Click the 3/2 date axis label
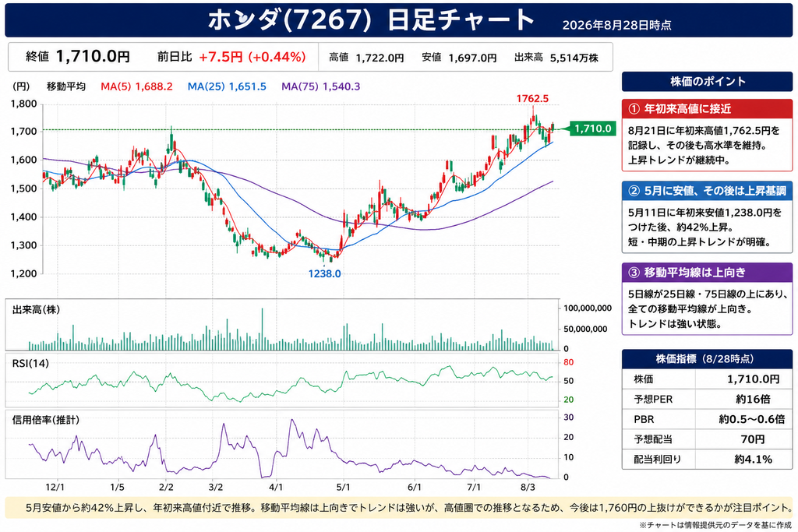Image resolution: width=798 pixels, height=532 pixels. tap(216, 488)
